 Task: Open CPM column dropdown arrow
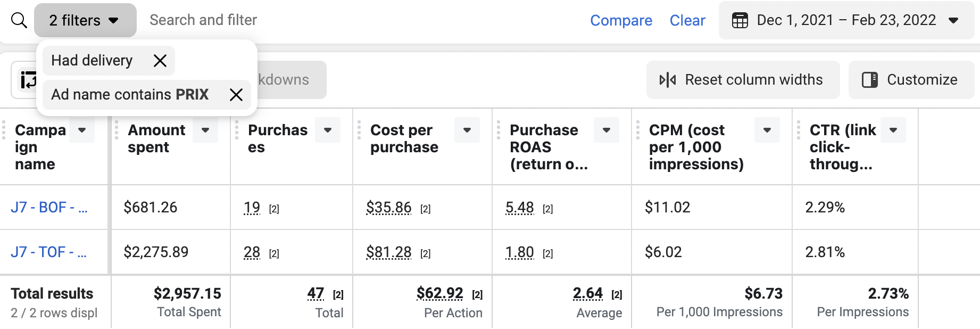pos(767,130)
